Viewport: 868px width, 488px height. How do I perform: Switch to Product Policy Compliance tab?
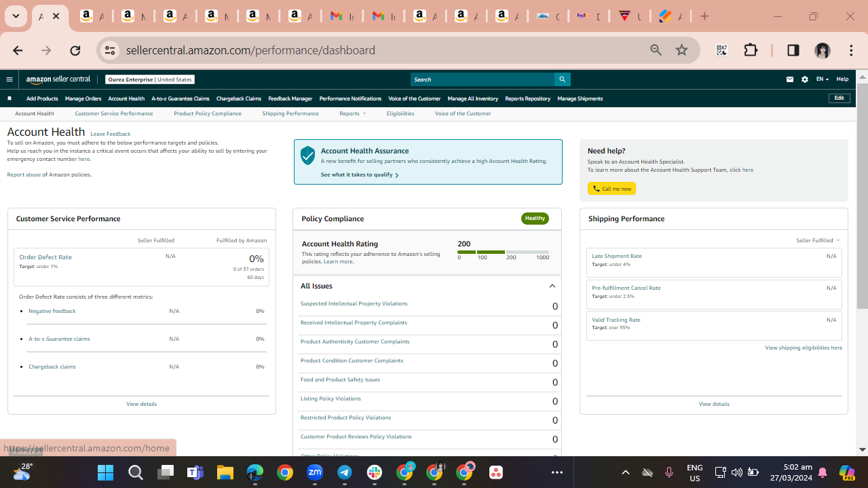(x=208, y=113)
